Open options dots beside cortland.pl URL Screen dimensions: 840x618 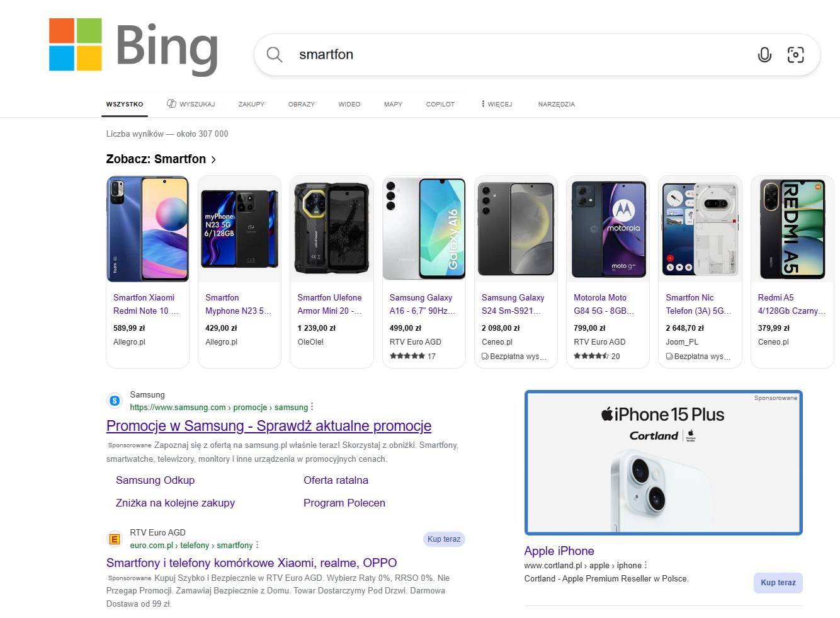646,565
